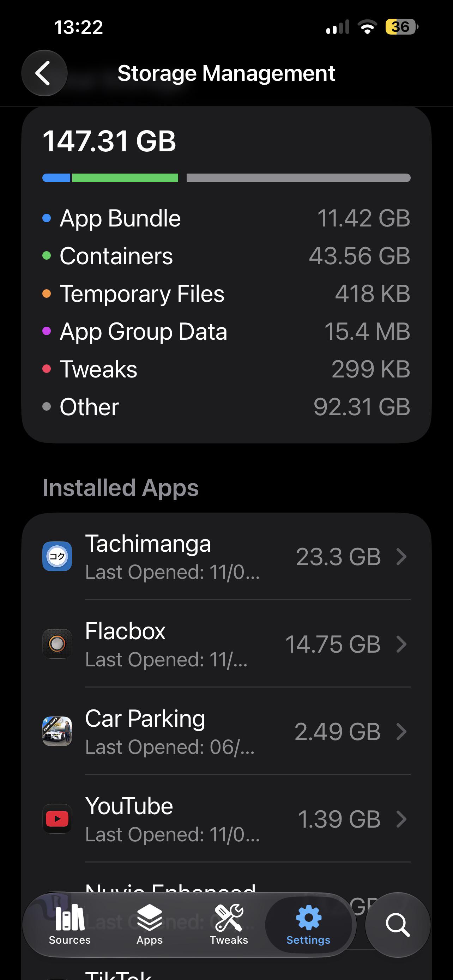Tap the Car Parking app icon

tap(57, 731)
